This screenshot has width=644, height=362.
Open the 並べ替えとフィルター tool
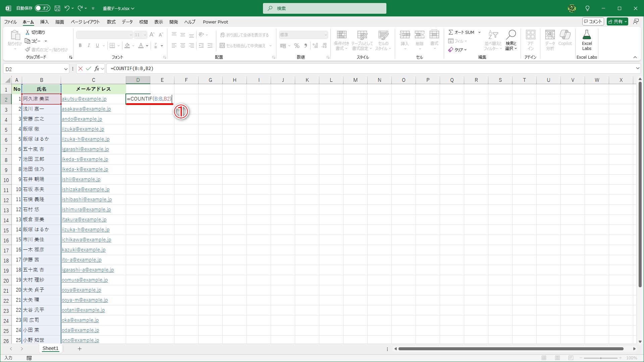click(x=492, y=40)
